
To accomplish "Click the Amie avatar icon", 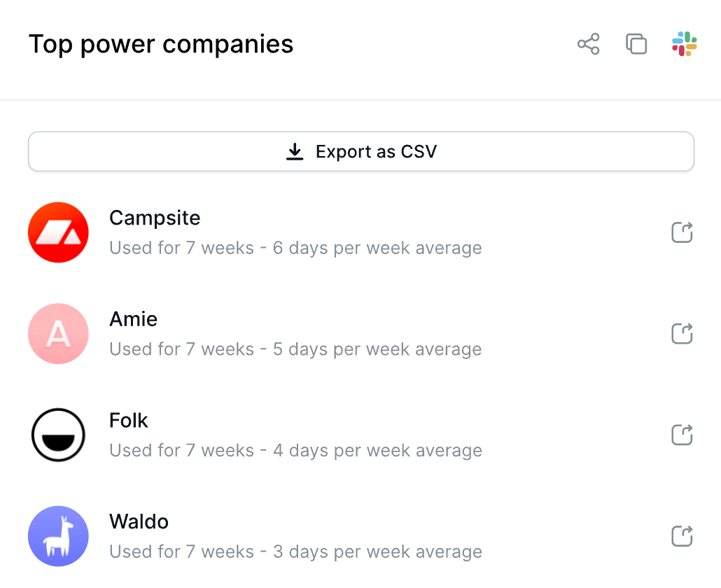I will click(58, 333).
